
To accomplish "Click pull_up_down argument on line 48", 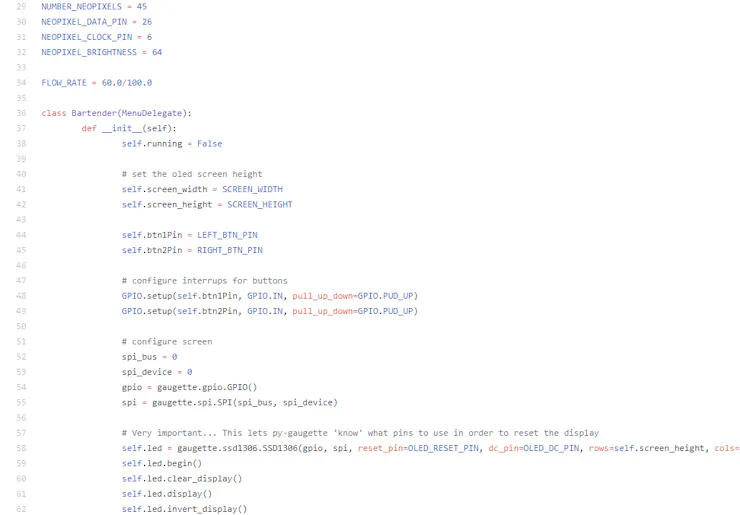I will tap(323, 296).
